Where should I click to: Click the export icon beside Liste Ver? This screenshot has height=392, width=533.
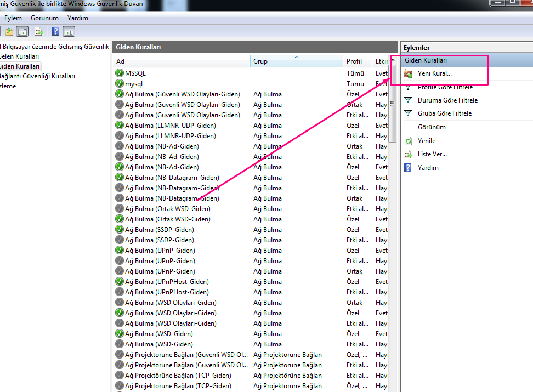pyautogui.click(x=408, y=155)
